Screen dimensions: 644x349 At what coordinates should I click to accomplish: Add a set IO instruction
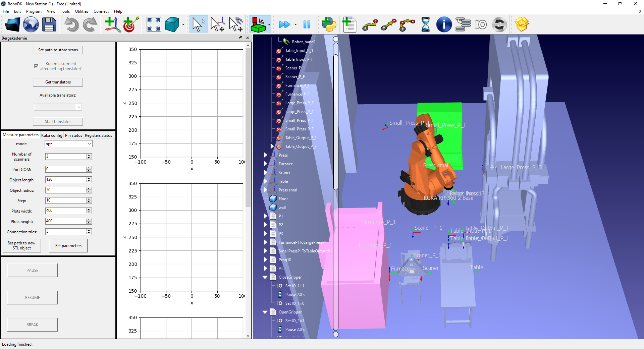481,24
